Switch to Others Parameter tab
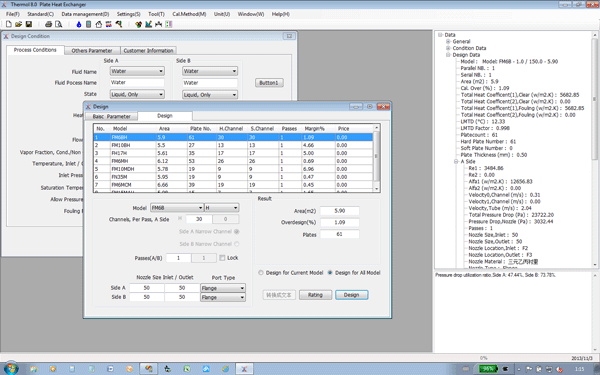The height and width of the screenshot is (375, 600). [92, 51]
